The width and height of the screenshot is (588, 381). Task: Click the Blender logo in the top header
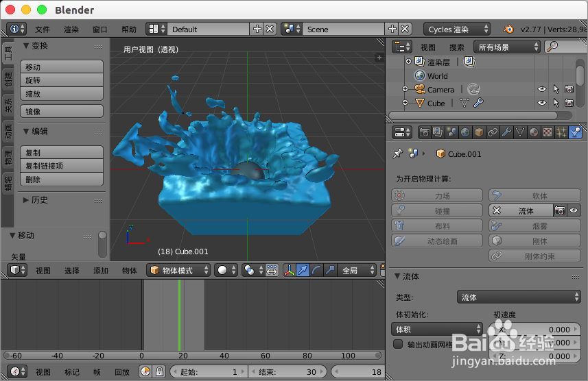[x=508, y=29]
